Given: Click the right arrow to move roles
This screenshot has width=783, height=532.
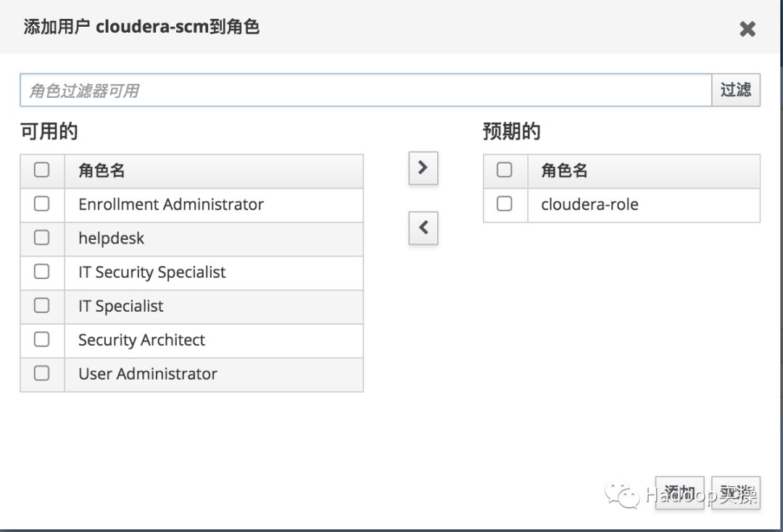Looking at the screenshot, I should click(423, 169).
